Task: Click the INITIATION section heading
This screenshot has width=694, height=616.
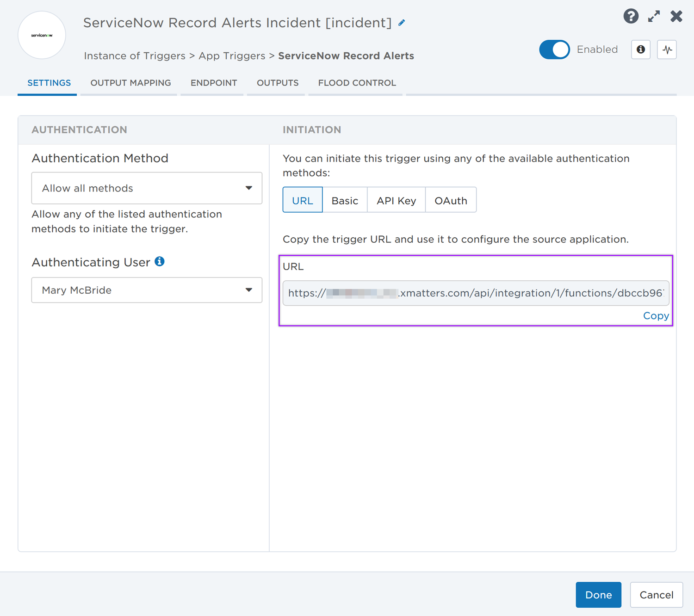Action: click(x=312, y=130)
